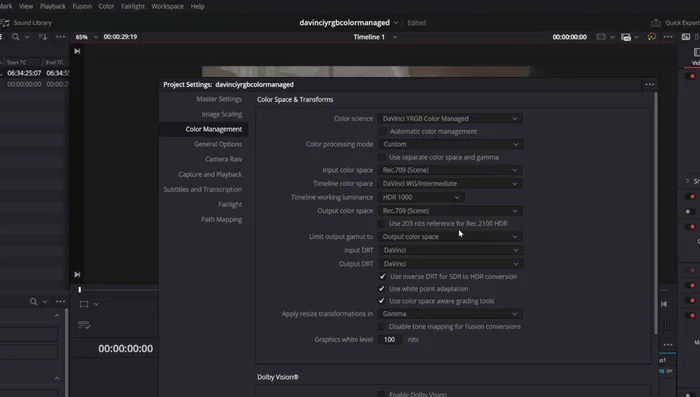The height and width of the screenshot is (397, 700).
Task: Click the media pool search icon beside sort
Action: tap(16, 37)
